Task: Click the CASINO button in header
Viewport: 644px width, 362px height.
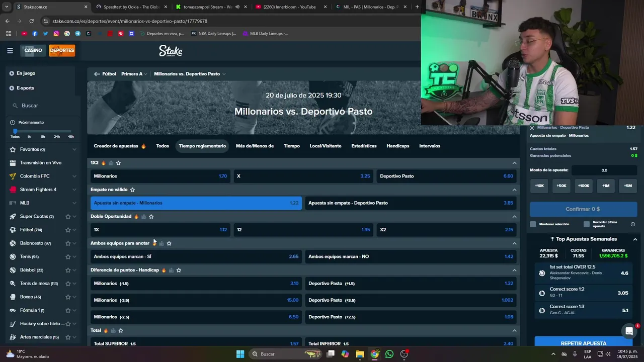Action: (33, 50)
